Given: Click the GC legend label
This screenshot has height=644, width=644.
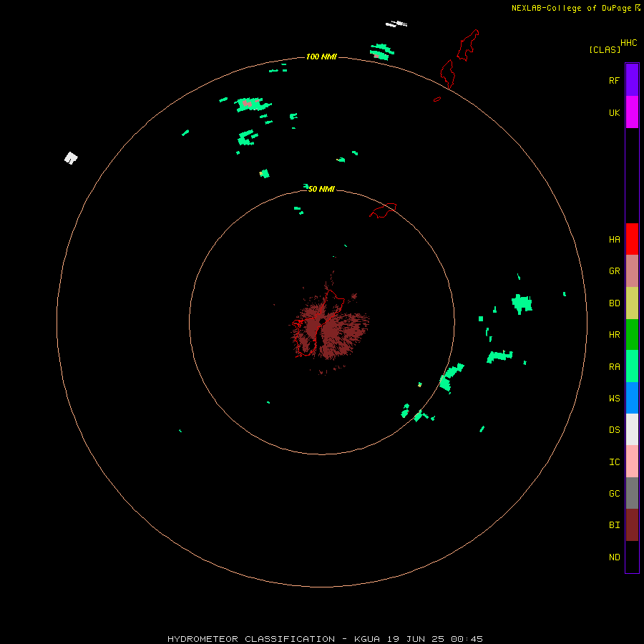Looking at the screenshot, I should (614, 494).
